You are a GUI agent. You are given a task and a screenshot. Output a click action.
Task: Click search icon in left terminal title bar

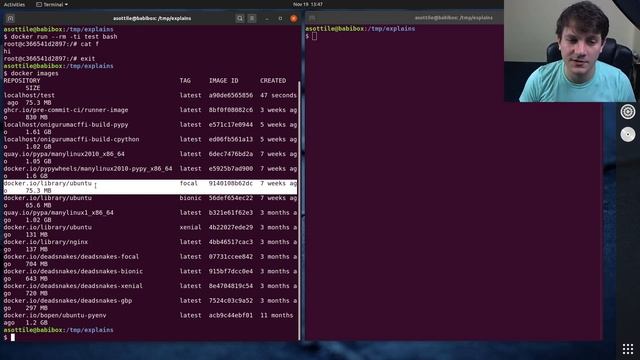(240, 18)
